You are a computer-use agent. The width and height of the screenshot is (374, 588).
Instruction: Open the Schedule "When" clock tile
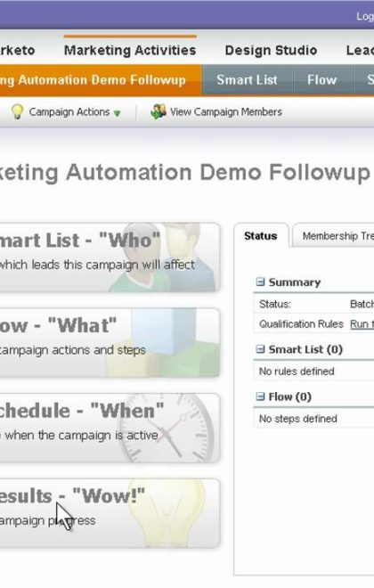(110, 428)
